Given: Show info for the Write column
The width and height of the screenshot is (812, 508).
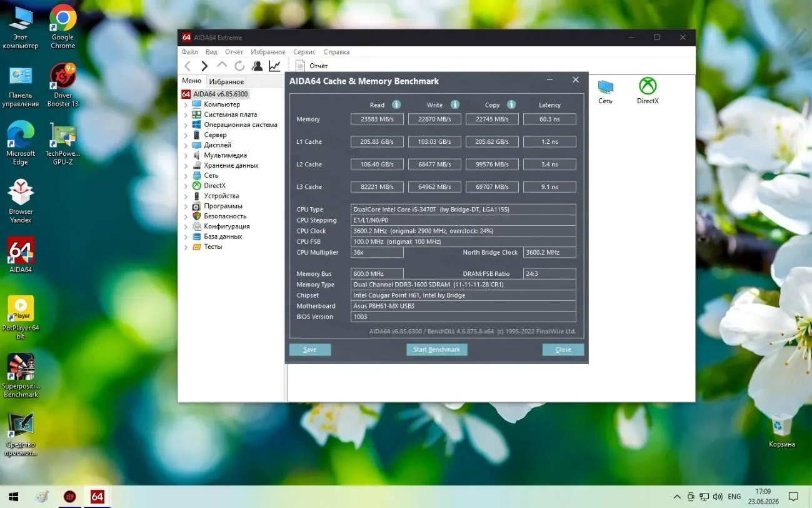Looking at the screenshot, I should click(455, 104).
